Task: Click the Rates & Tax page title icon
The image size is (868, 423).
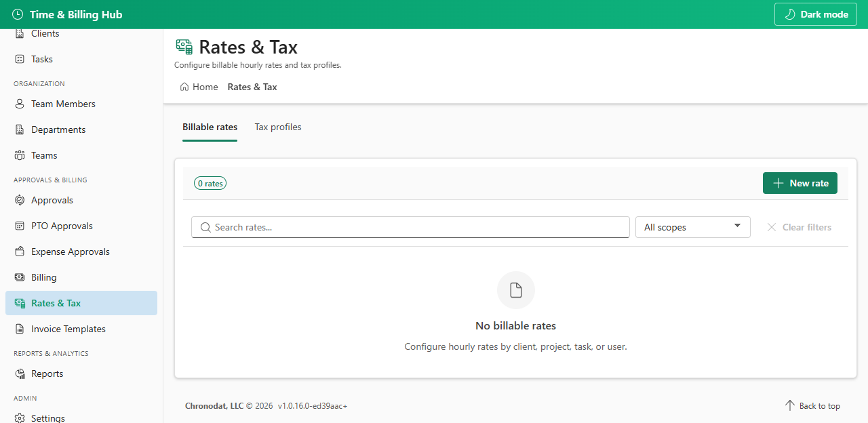Action: (184, 46)
